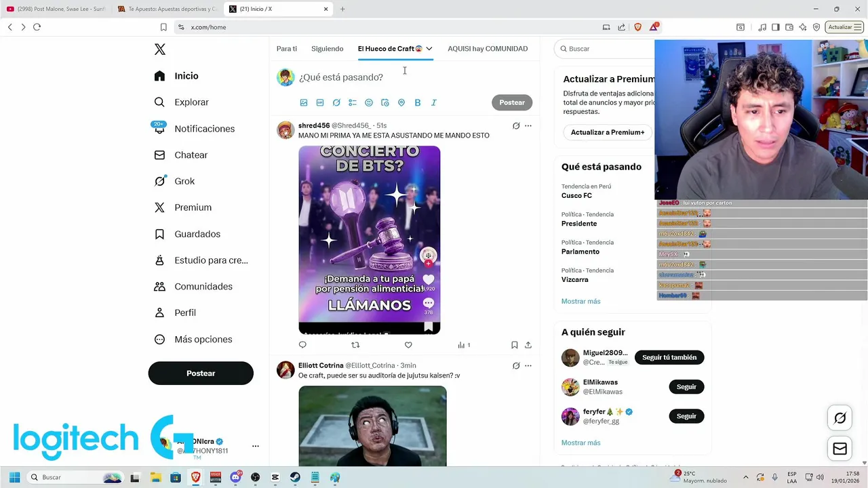Ask Grok about shred456's post
Image resolution: width=868 pixels, height=488 pixels.
(x=516, y=125)
